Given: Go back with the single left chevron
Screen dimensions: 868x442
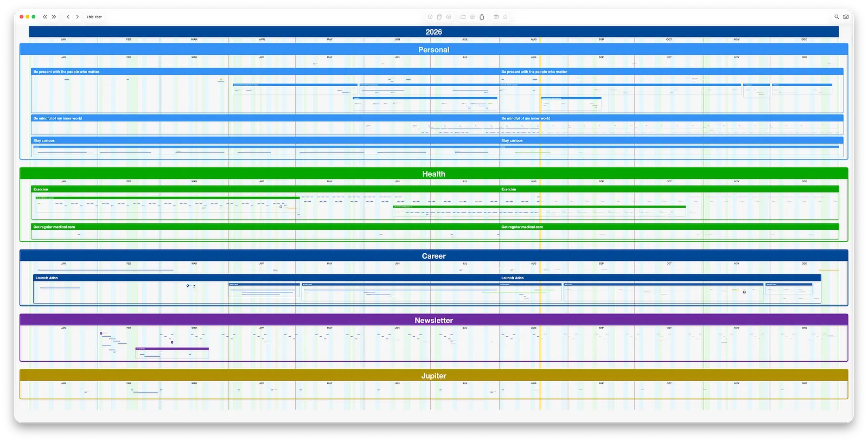Looking at the screenshot, I should pyautogui.click(x=68, y=17).
